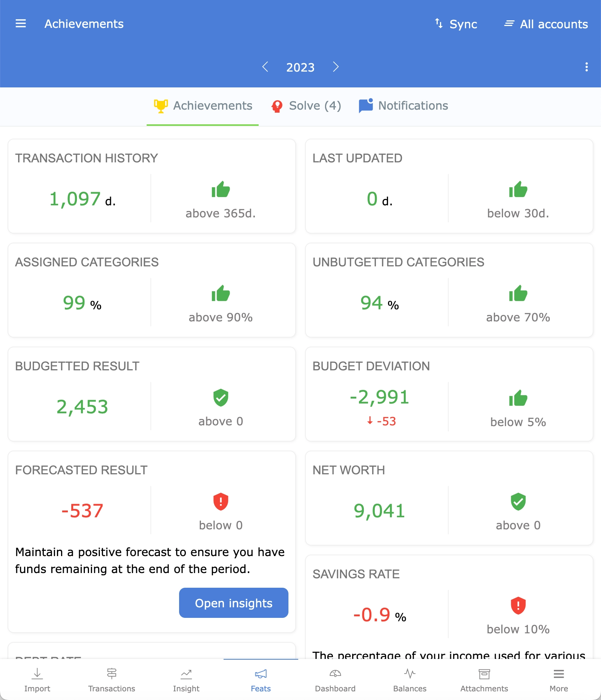Screen dimensions: 601x700
Task: View Balances in bottom navigation
Action: point(410,680)
